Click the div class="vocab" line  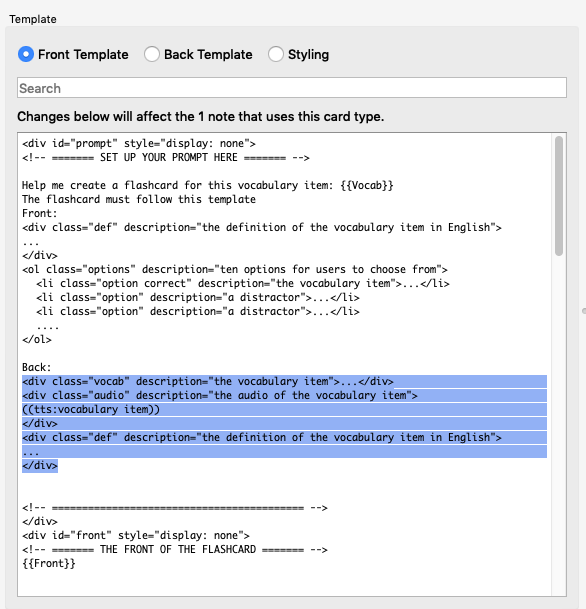point(208,381)
